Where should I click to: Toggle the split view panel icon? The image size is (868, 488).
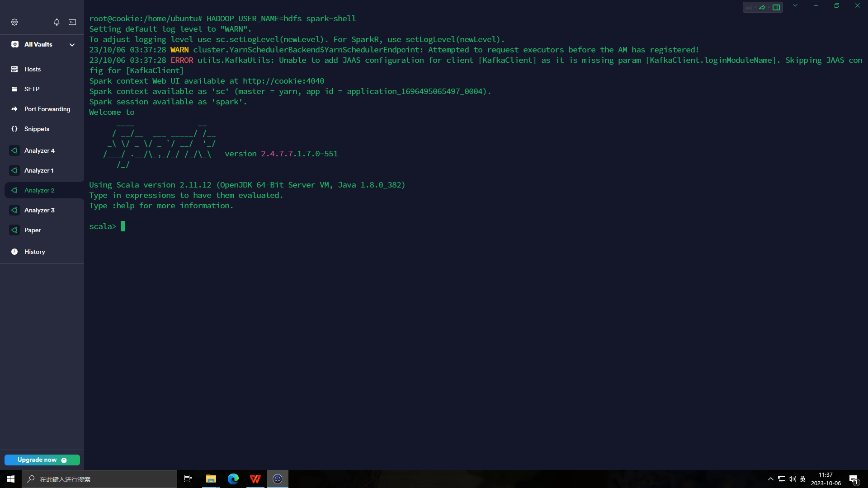pos(776,7)
